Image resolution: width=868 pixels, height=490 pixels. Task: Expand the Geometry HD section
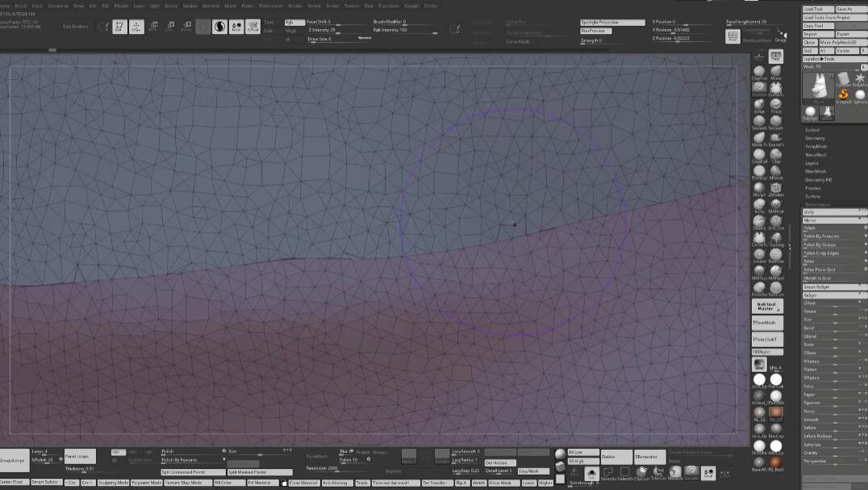coord(818,180)
